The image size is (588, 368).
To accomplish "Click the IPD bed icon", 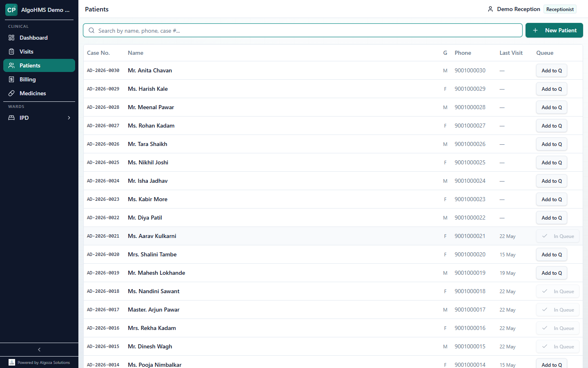I will [11, 118].
